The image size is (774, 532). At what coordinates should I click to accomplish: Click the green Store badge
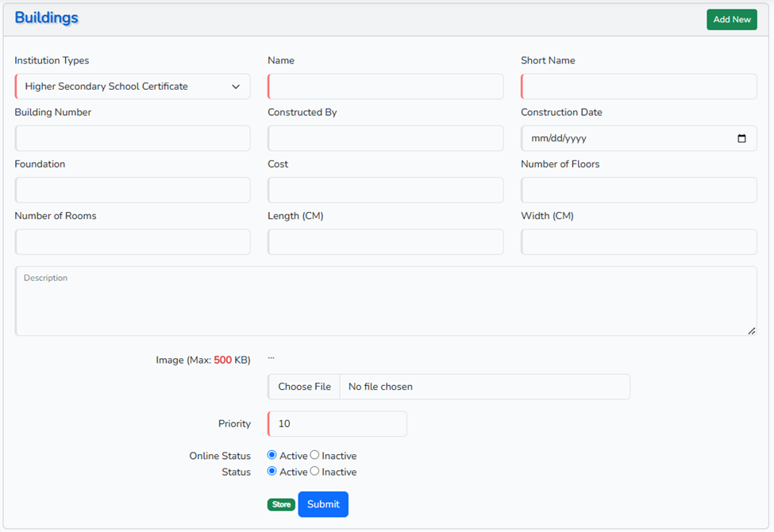coord(281,504)
